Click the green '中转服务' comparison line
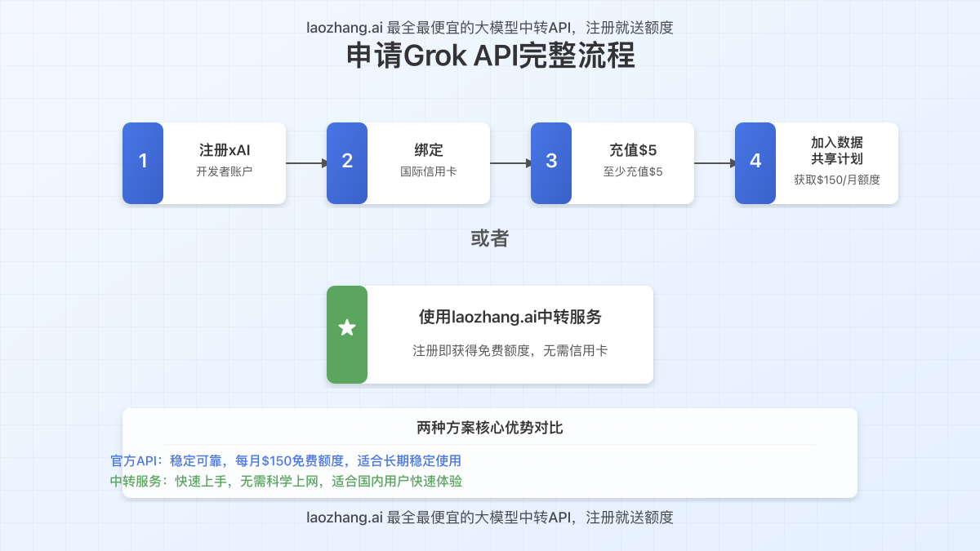The image size is (980, 551). (286, 482)
